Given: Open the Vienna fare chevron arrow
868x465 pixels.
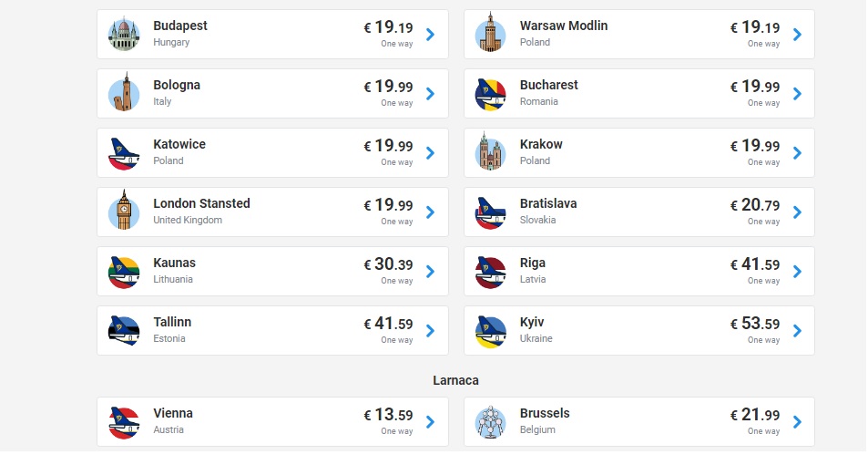Looking at the screenshot, I should coord(430,422).
